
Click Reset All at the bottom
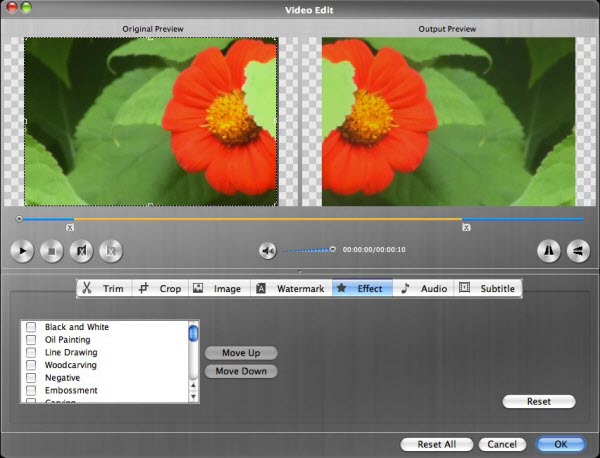click(x=437, y=444)
